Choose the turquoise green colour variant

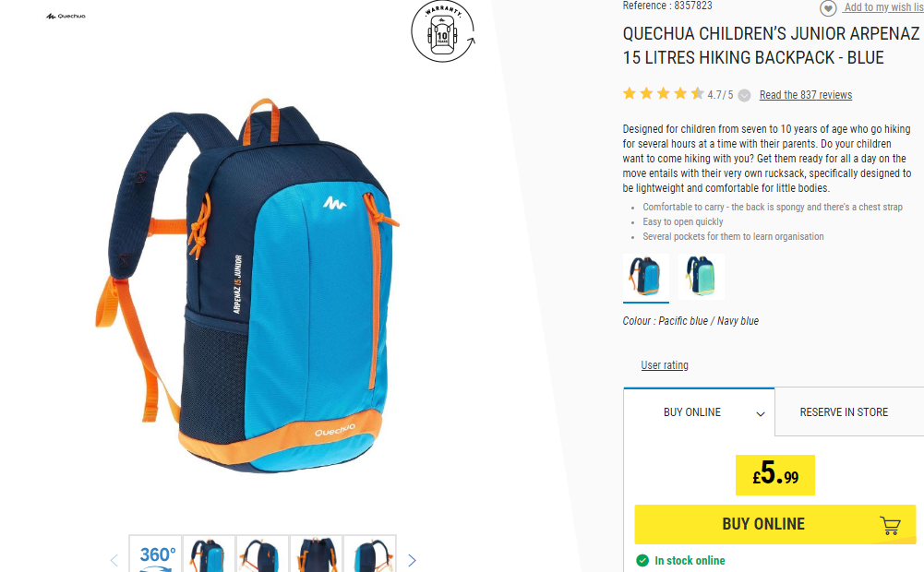point(702,276)
